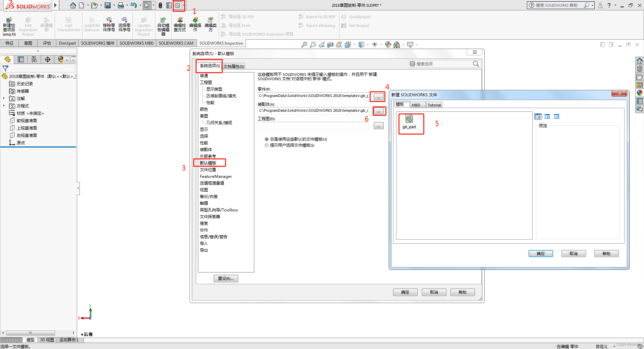Select 文件位置 in options list
The height and width of the screenshot is (349, 644).
click(208, 170)
